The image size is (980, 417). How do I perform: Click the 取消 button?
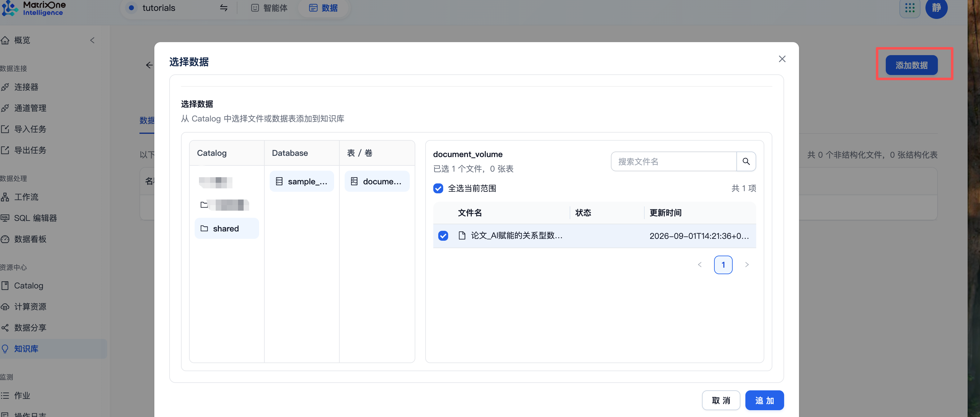point(721,400)
